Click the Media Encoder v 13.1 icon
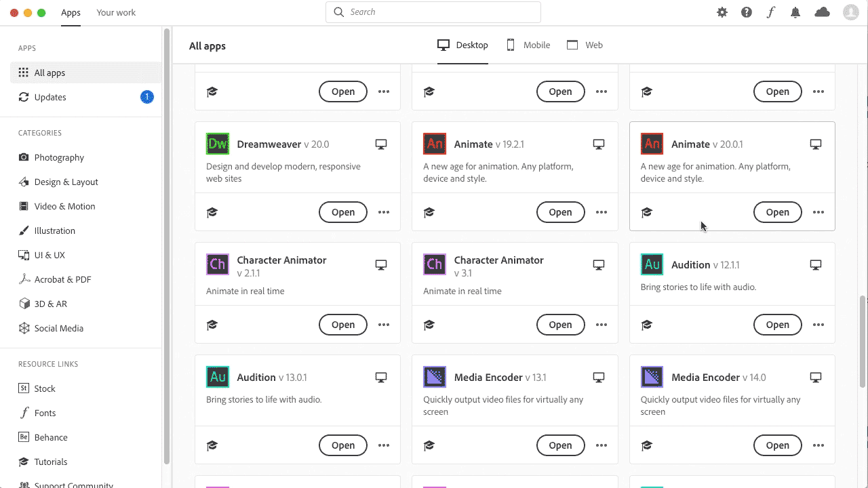 (435, 377)
